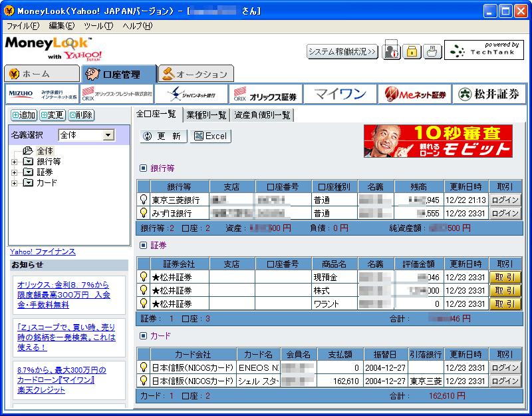The image size is (532, 416).
Task: Click the light bulb icon for 松井証券 現預金 row
Action: (144, 277)
